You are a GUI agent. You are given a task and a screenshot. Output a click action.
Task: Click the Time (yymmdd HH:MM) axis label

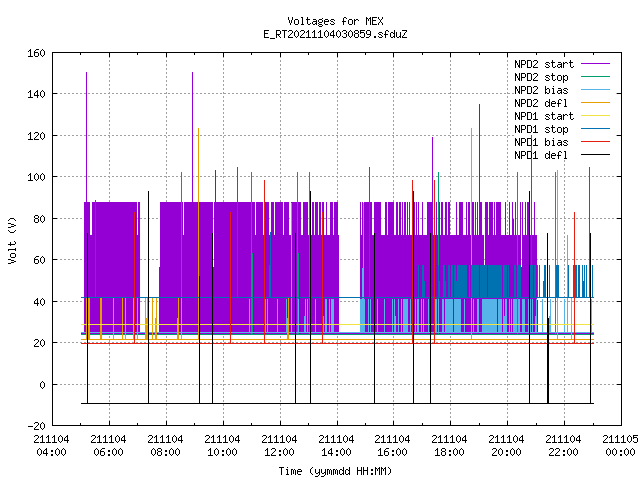point(335,471)
